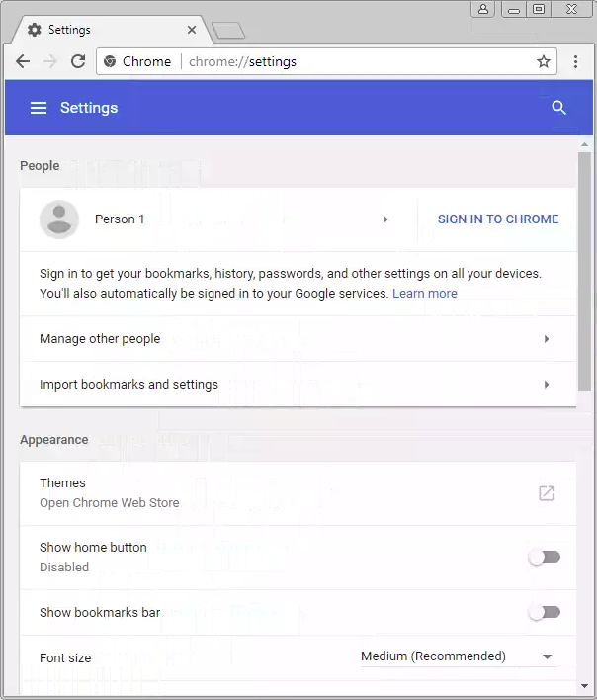This screenshot has height=700, width=597.
Task: Click the vertical scrollbar thumb
Action: [x=584, y=272]
